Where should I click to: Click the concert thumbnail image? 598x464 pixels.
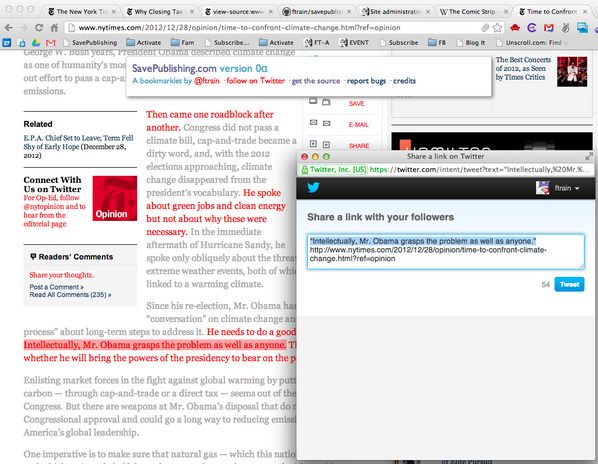(x=572, y=71)
